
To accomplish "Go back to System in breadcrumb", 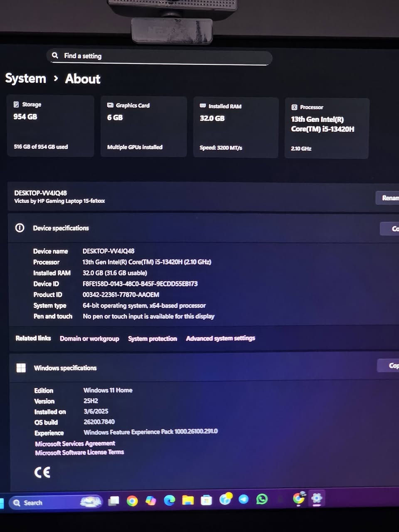I will [26, 79].
